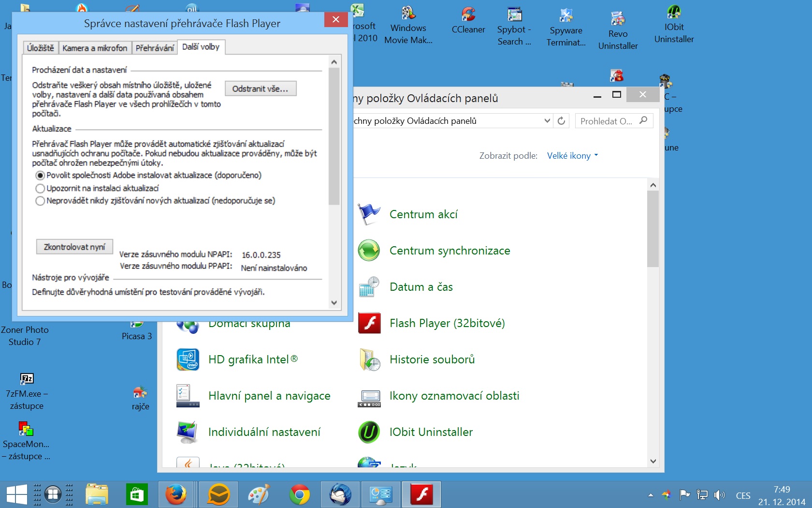This screenshot has width=812, height=508.
Task: Switch to the Kamera a mikrofon tab
Action: pos(95,48)
